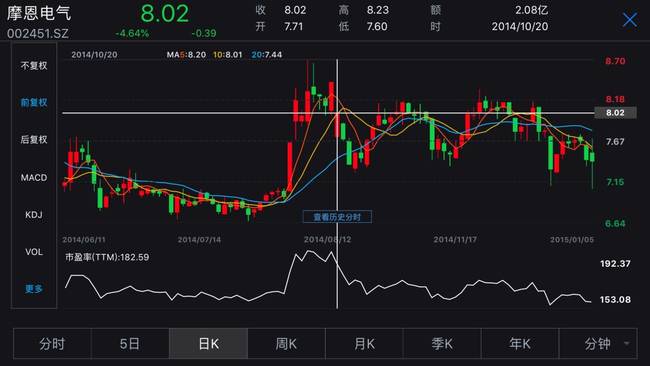Screen dimensions: 650x366
Task: Switch to 5日 tab
Action: click(130, 344)
